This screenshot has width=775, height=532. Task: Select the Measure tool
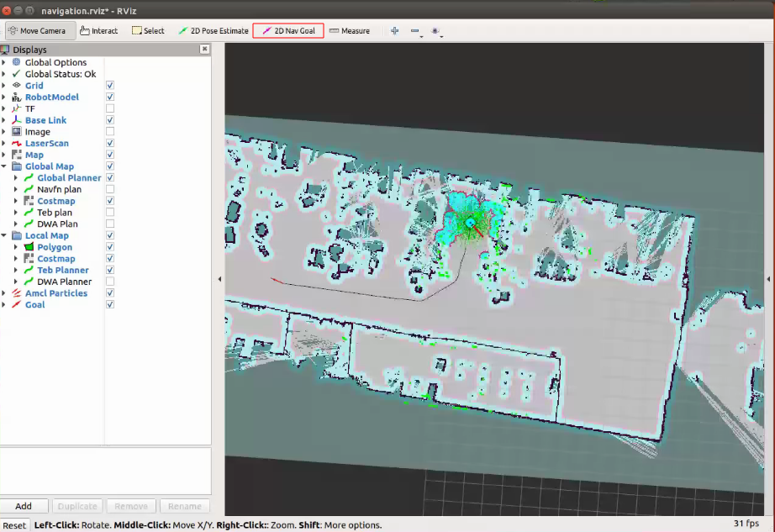click(x=350, y=30)
